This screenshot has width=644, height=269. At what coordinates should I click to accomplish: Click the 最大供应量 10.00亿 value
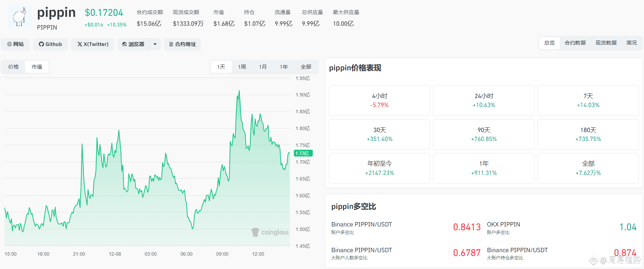tap(343, 24)
